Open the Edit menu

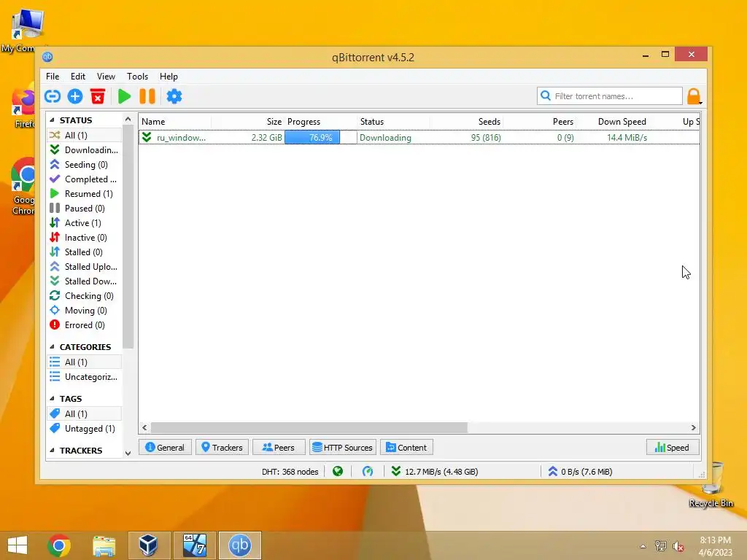[x=77, y=76]
